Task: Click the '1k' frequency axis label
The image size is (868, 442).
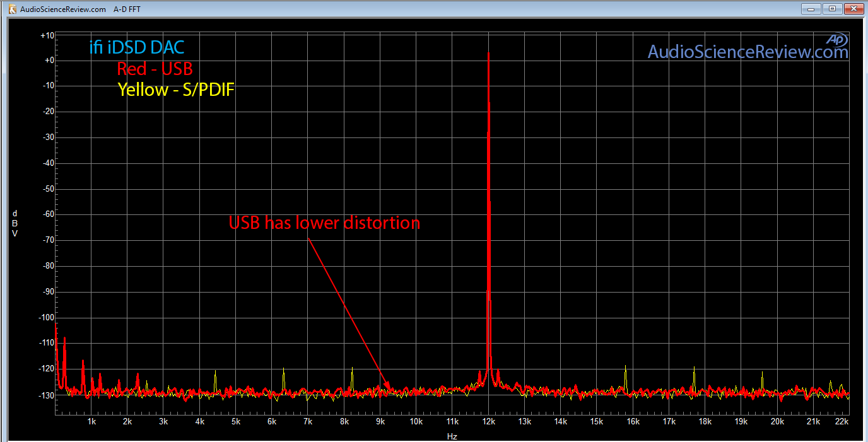Action: pos(91,421)
